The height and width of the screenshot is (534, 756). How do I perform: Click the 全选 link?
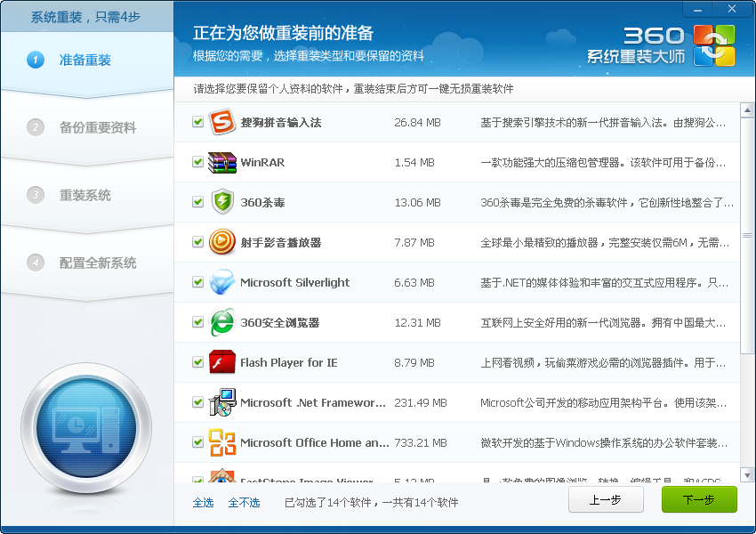[x=203, y=503]
